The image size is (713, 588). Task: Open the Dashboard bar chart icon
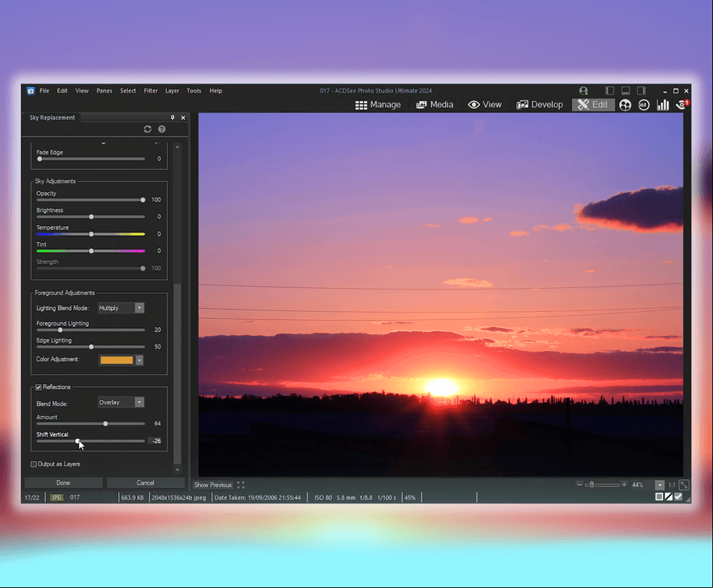[x=662, y=105]
